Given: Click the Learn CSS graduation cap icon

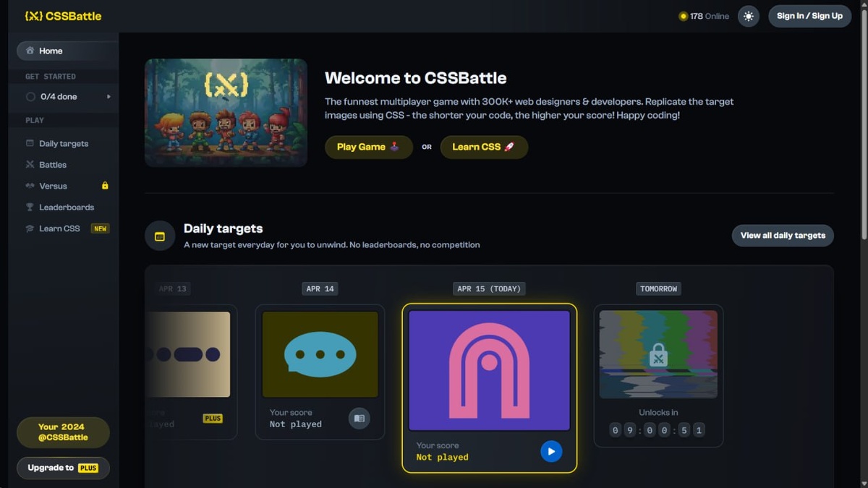Looking at the screenshot, I should tap(30, 228).
